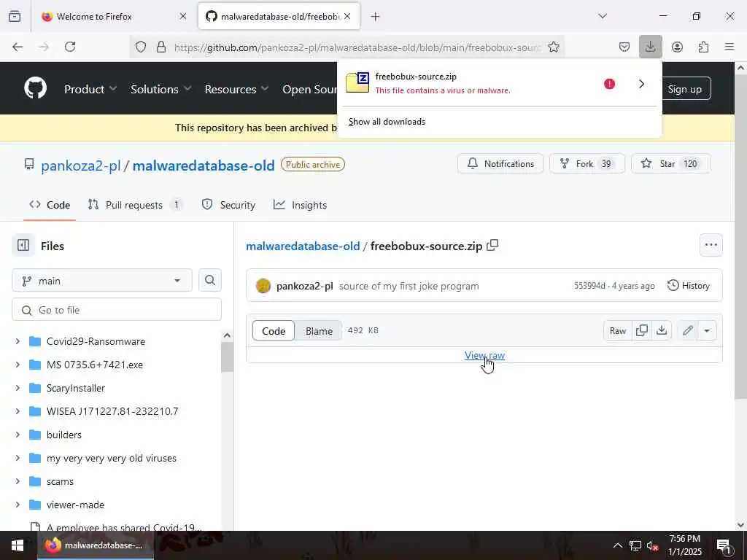Open Firefox View tab overview icon
Viewport: 747px width, 560px height.
click(15, 16)
